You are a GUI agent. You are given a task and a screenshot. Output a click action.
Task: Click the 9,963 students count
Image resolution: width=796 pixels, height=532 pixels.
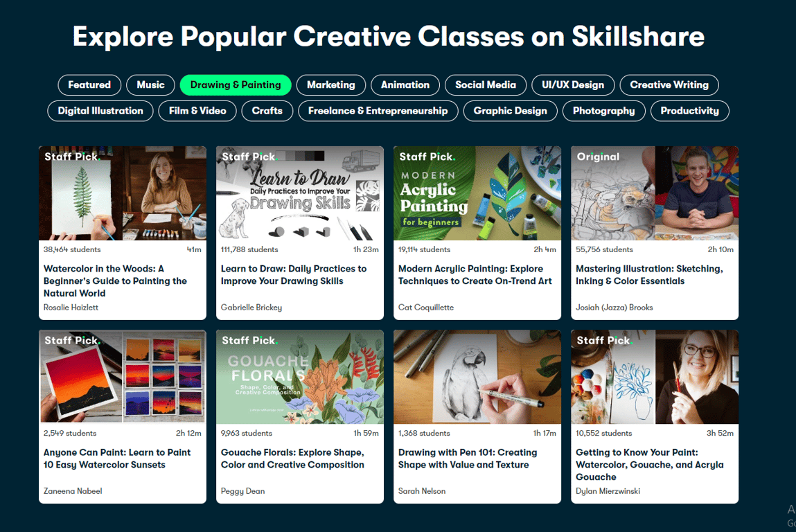[x=246, y=433]
